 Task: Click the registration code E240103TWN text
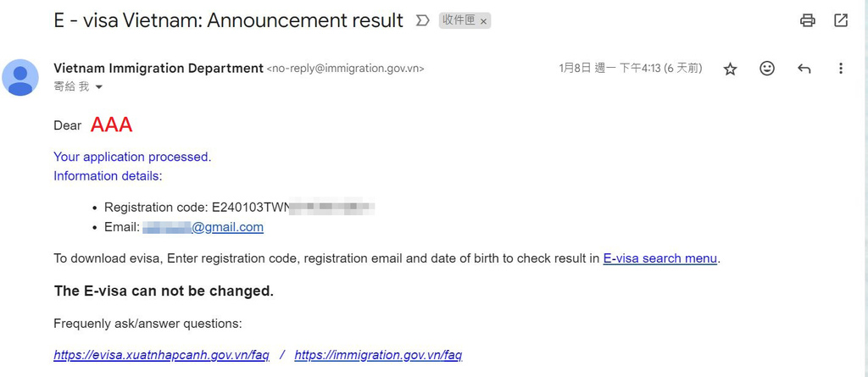(250, 207)
